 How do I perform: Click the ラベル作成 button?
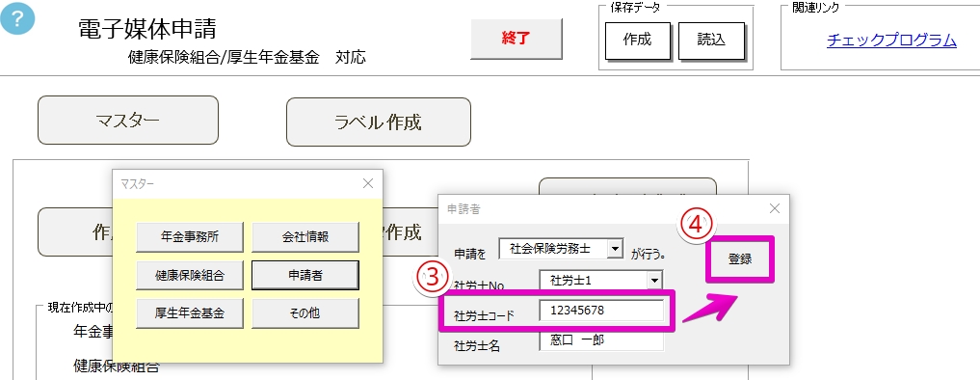[x=378, y=122]
